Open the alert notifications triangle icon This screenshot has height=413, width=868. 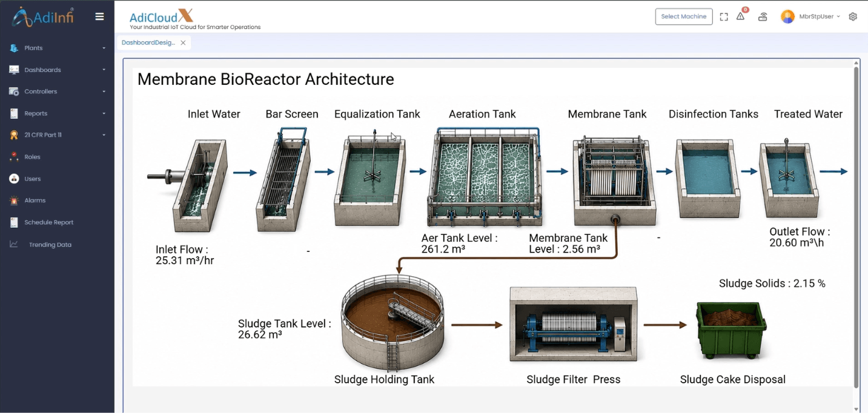pyautogui.click(x=740, y=17)
